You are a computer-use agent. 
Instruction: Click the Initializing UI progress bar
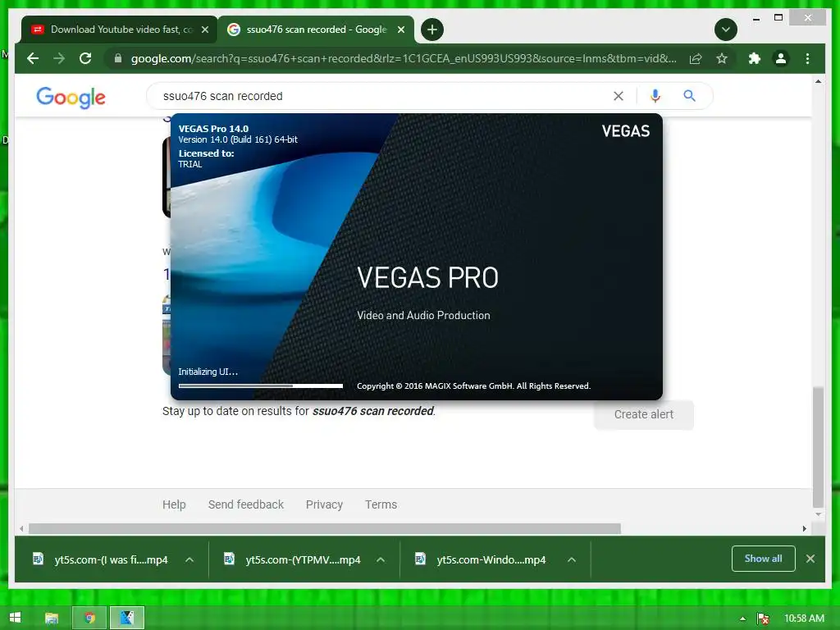point(260,386)
